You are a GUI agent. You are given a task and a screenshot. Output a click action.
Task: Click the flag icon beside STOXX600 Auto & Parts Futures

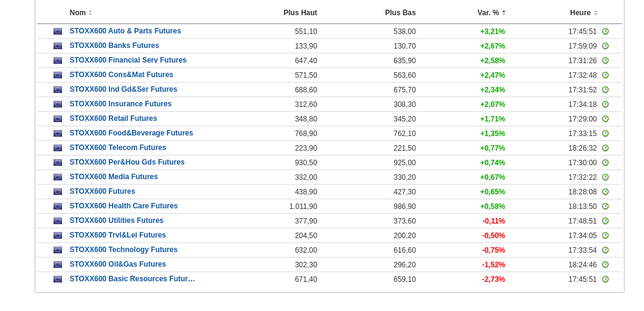(x=58, y=32)
